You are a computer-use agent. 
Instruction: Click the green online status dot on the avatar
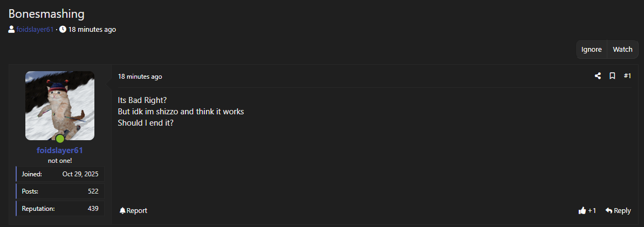tap(60, 139)
